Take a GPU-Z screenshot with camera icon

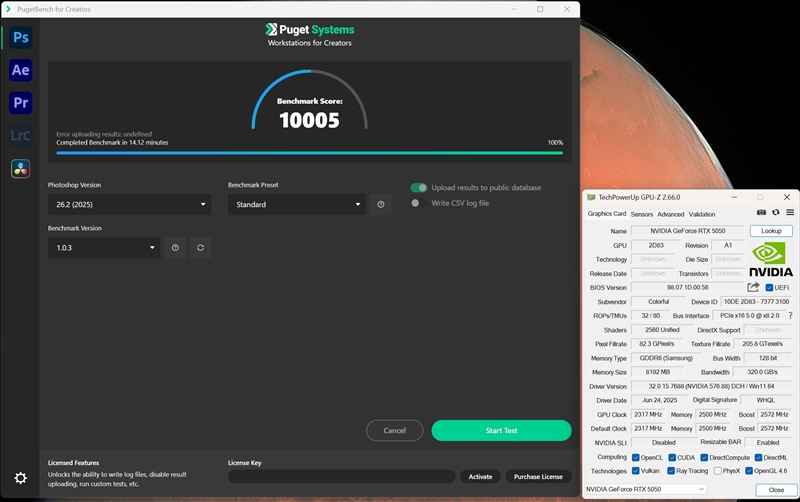(761, 213)
